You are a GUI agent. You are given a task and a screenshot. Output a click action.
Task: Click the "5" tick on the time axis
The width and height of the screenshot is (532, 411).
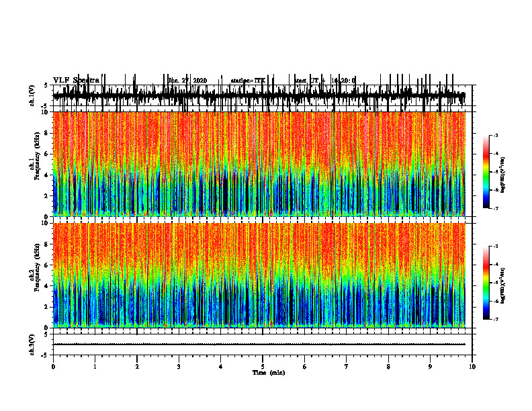[263, 367]
